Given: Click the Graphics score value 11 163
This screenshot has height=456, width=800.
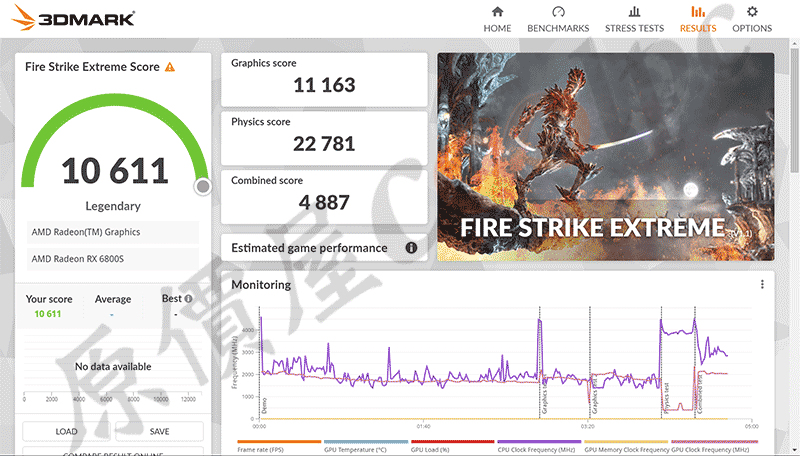Looking at the screenshot, I should tap(324, 85).
